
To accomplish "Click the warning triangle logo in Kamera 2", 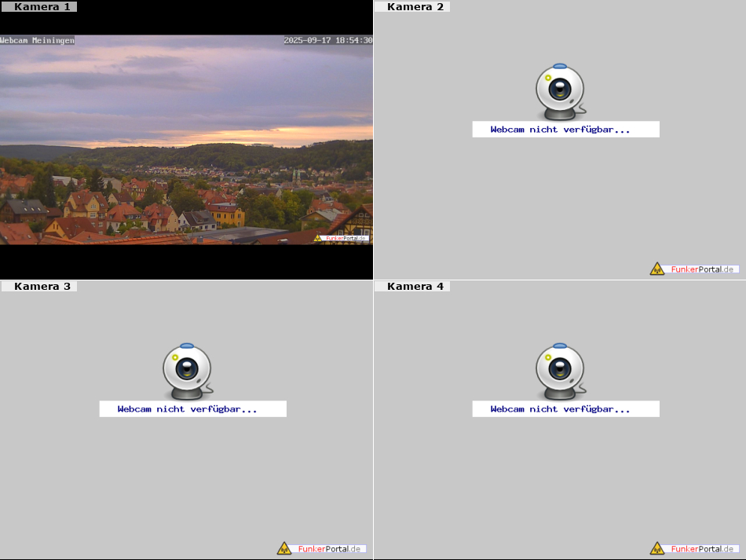I will pyautogui.click(x=657, y=269).
